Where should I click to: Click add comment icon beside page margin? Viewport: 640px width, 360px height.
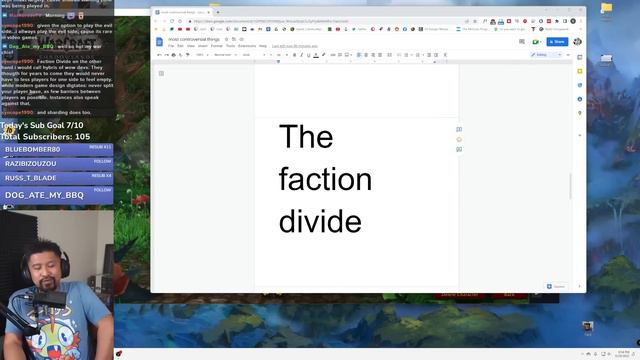click(459, 129)
